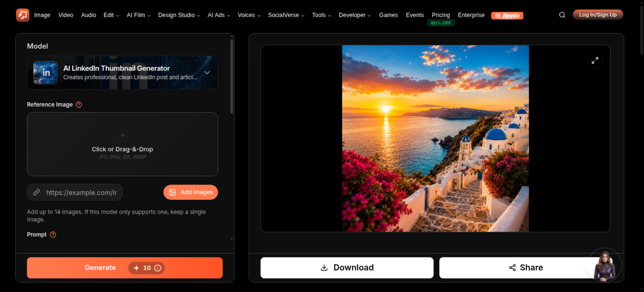644x292 pixels.
Task: Open the Tools dropdown menu
Action: [322, 15]
